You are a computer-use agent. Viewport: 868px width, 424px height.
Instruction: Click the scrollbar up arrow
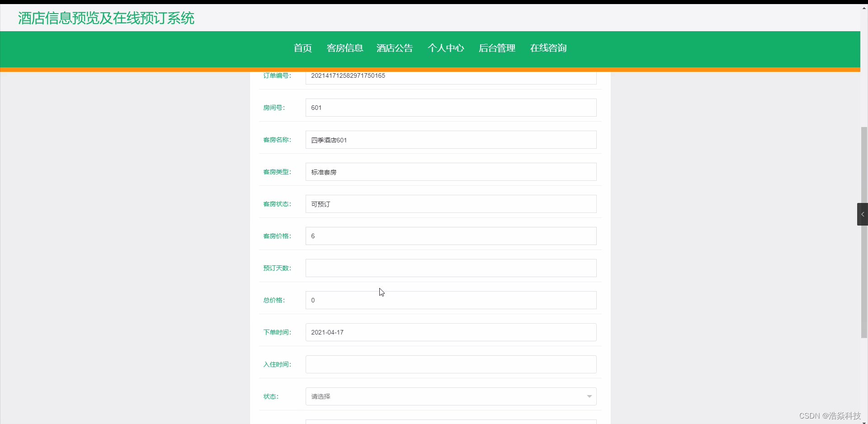pos(864,7)
